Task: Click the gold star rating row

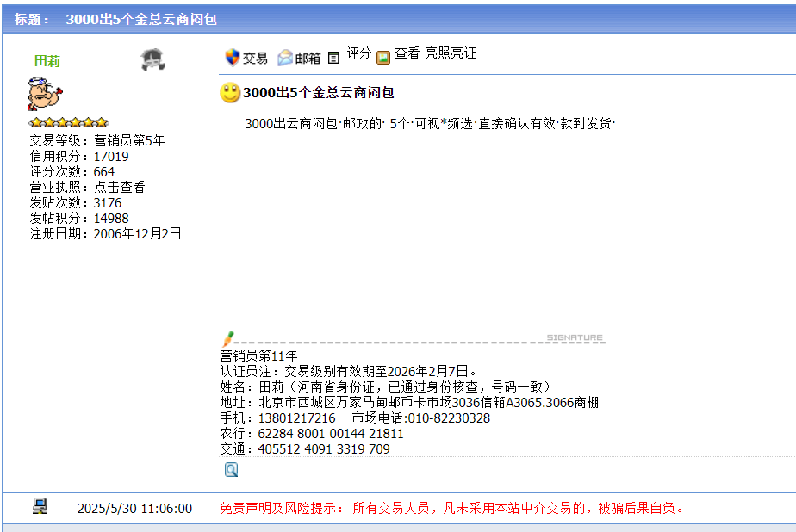Action: point(69,122)
